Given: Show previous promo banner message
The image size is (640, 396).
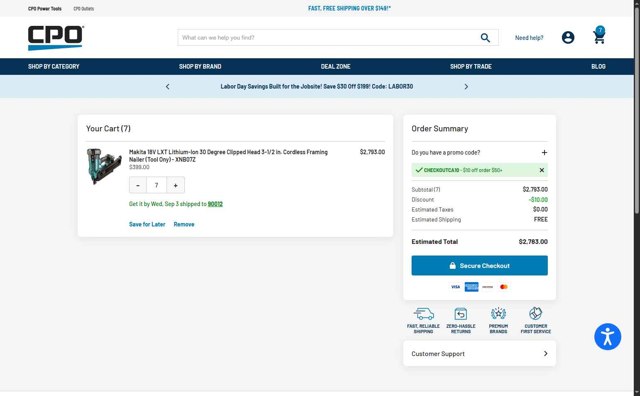Looking at the screenshot, I should tap(167, 87).
